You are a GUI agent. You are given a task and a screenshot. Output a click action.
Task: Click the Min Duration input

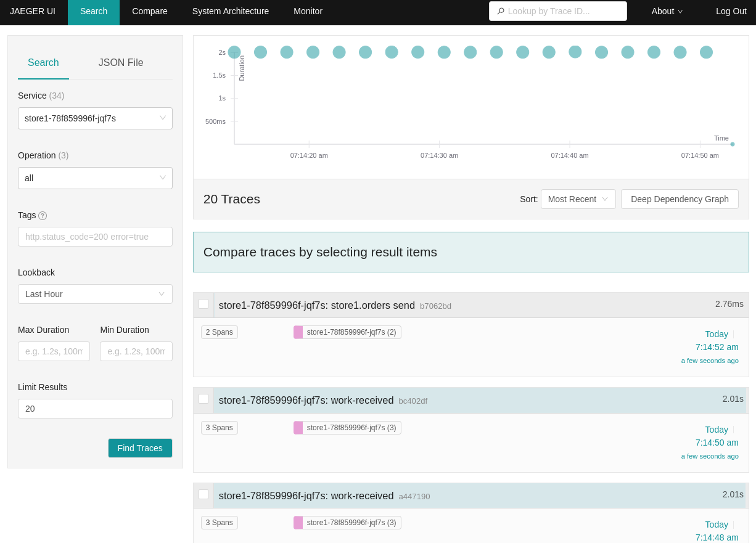pos(136,351)
